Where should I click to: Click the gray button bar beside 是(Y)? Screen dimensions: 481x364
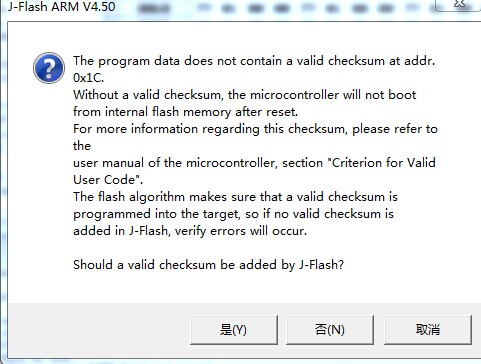(x=99, y=330)
